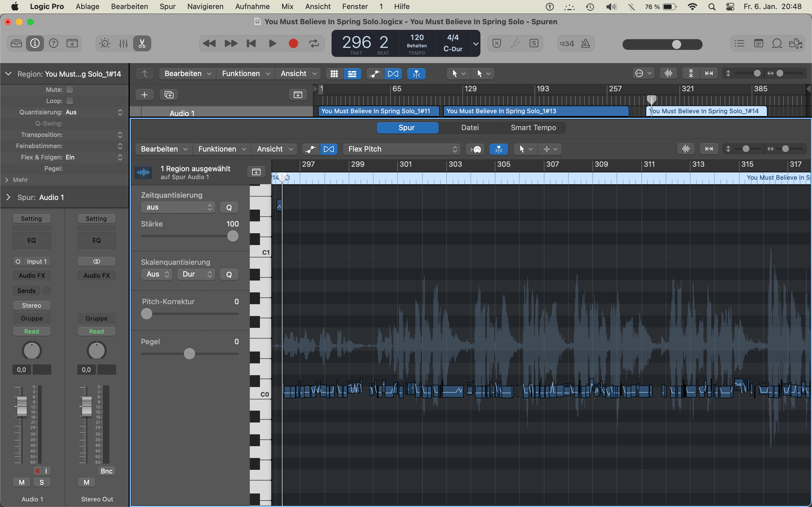Mute Audio 1 with the M button
The image size is (812, 507).
coord(21,482)
